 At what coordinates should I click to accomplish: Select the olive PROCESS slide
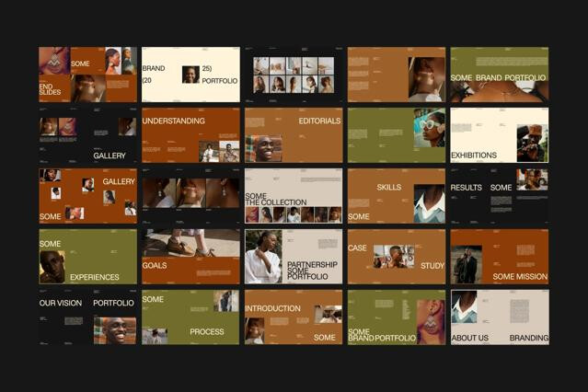[190, 317]
